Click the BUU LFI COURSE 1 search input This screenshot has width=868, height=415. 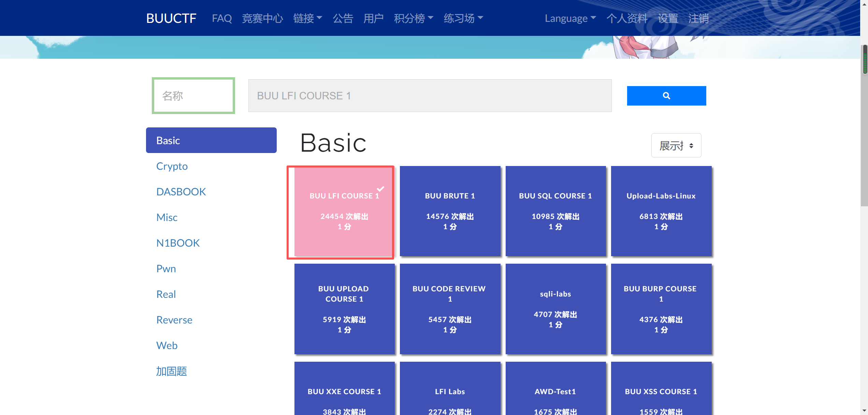coord(430,96)
